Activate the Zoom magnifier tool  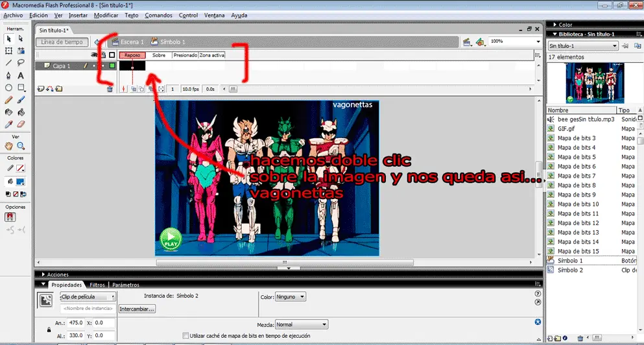point(21,146)
